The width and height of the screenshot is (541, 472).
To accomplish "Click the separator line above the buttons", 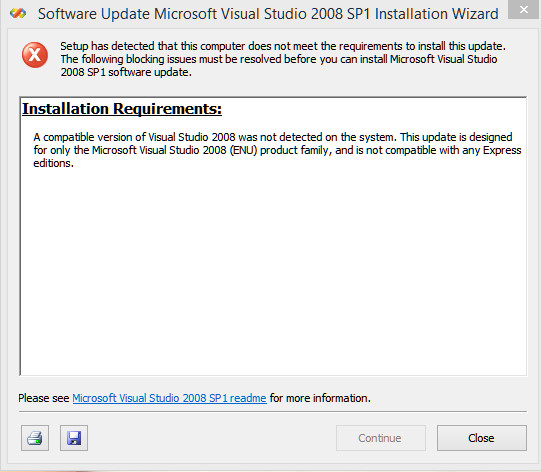I will (273, 412).
